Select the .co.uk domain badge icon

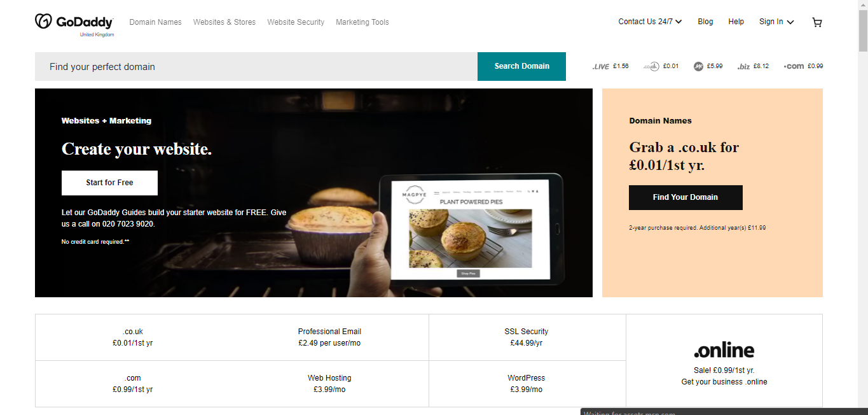click(x=651, y=66)
